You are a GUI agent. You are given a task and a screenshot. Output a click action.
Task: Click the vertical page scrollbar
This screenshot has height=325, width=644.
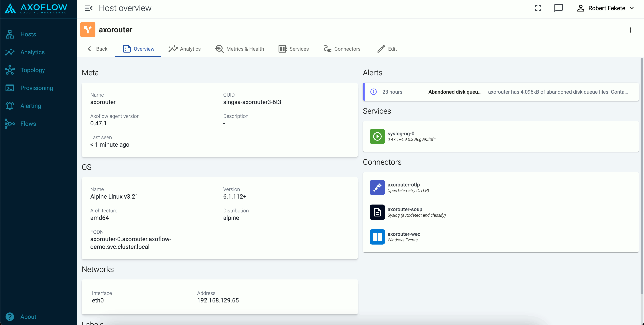(x=641, y=176)
